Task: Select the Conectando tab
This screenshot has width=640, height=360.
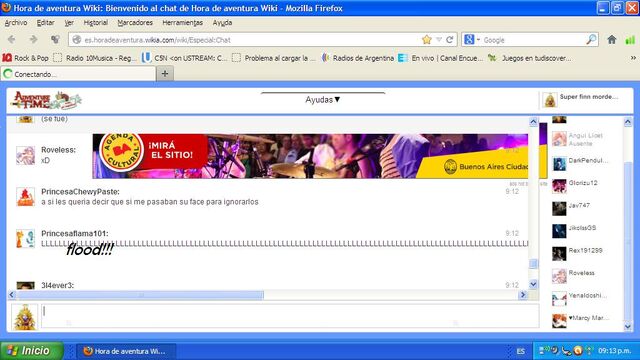Action: (78, 74)
